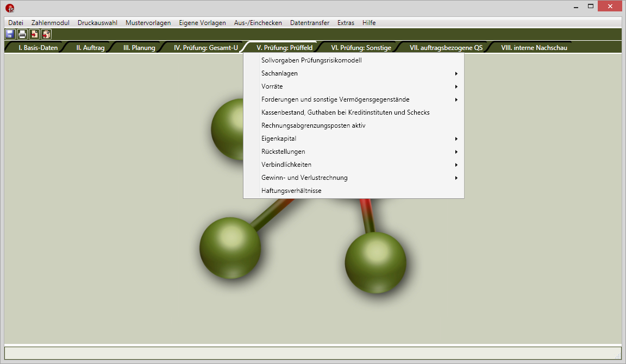Select Rechnungsabgrenzungsposten aktiv entry
Screen dimensions: 626x364
313,125
